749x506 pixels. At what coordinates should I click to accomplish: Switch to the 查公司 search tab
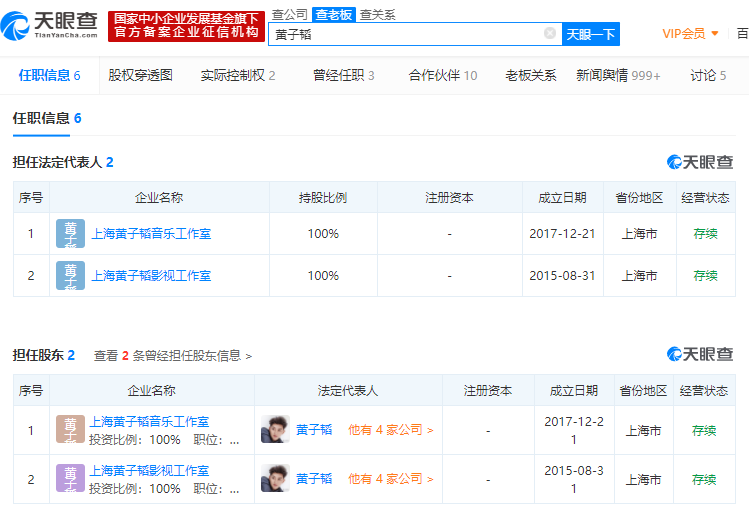[289, 15]
